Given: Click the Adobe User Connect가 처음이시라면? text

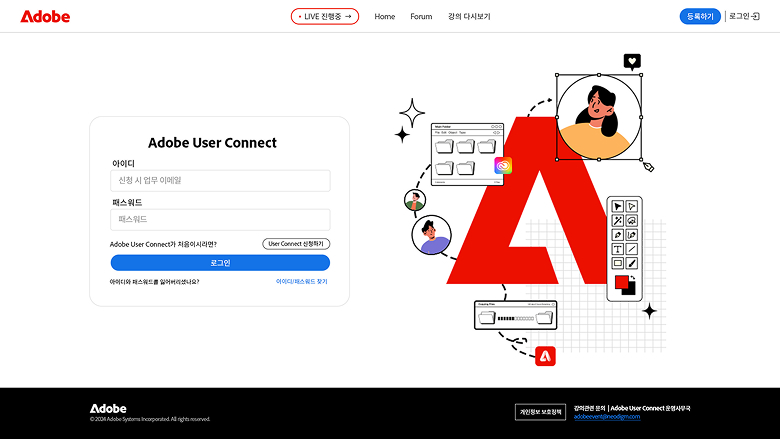Looking at the screenshot, I should point(163,244).
